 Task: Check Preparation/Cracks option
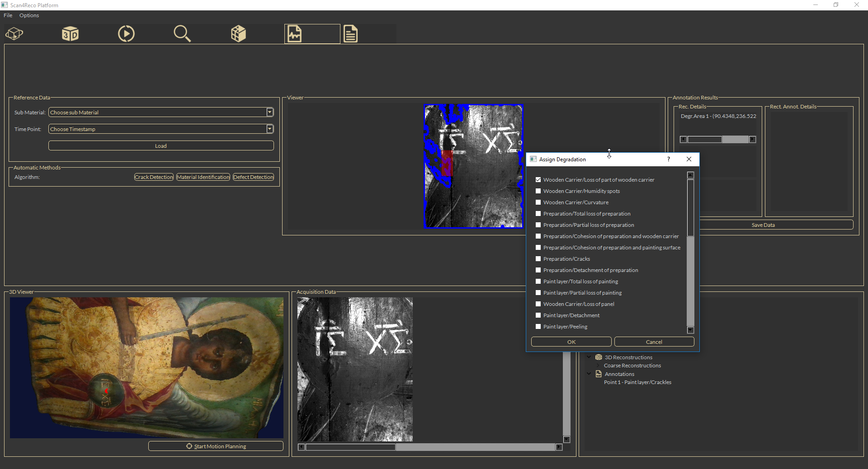(x=538, y=259)
